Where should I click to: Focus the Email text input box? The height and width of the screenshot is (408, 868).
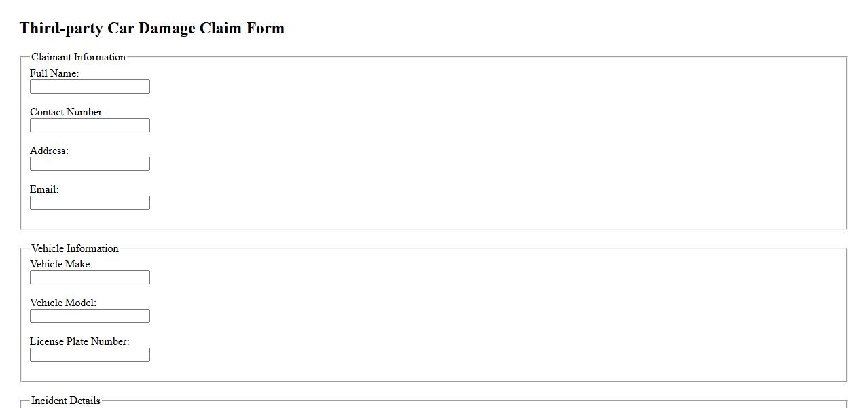(x=90, y=203)
